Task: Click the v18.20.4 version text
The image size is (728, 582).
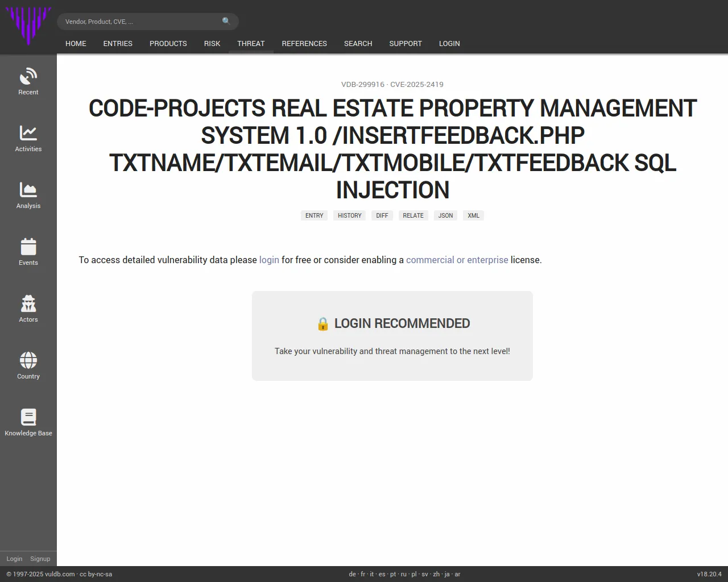Action: point(709,574)
